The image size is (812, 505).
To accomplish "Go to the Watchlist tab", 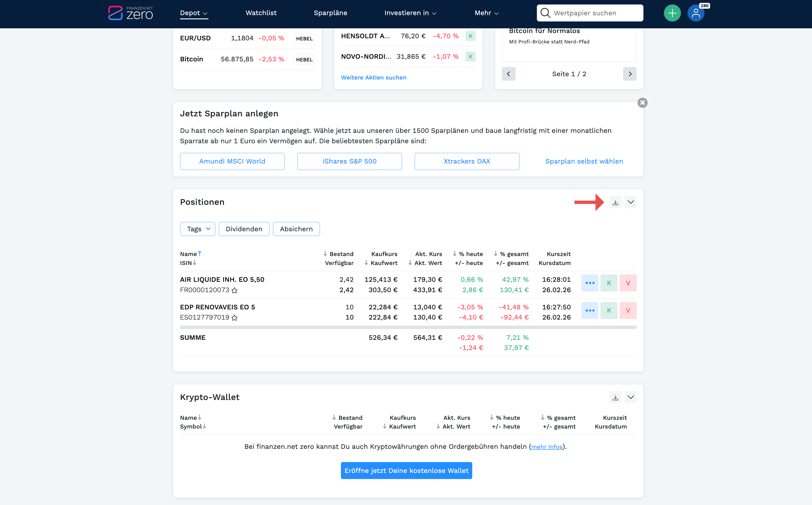I will tap(261, 13).
